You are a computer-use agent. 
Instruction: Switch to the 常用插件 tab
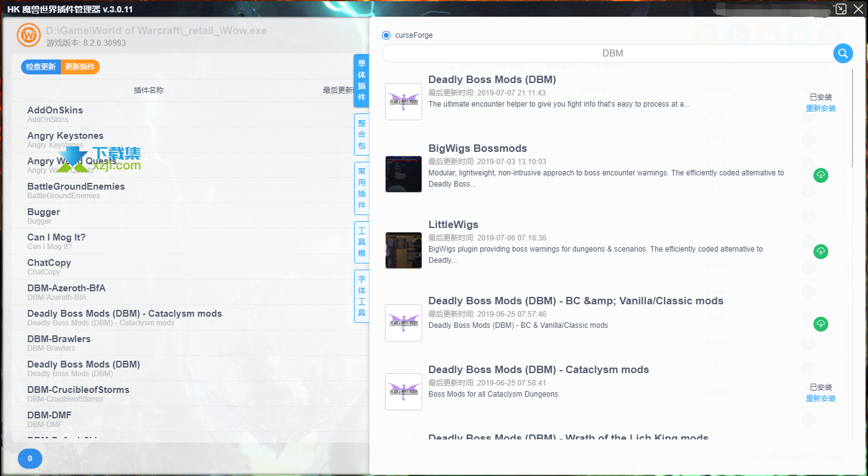tap(361, 188)
